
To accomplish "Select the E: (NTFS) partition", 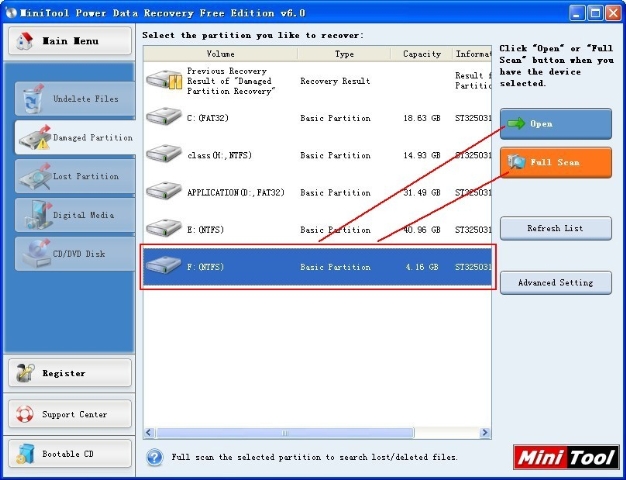I will (x=317, y=230).
